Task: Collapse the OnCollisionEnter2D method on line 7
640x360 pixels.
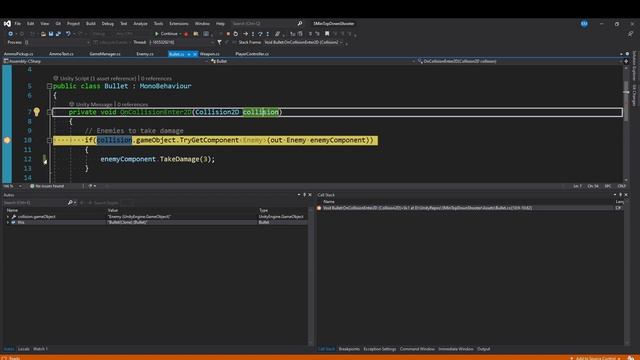Action: (49, 112)
